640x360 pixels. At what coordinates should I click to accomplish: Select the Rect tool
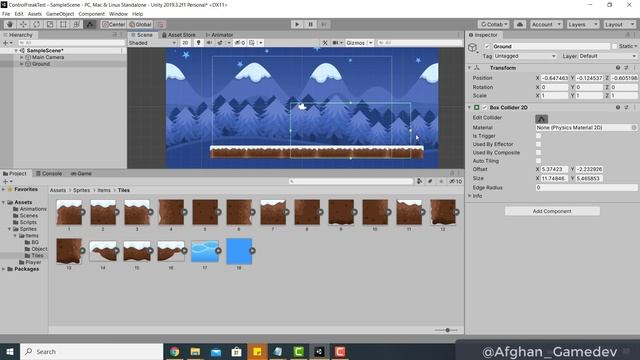coord(63,24)
